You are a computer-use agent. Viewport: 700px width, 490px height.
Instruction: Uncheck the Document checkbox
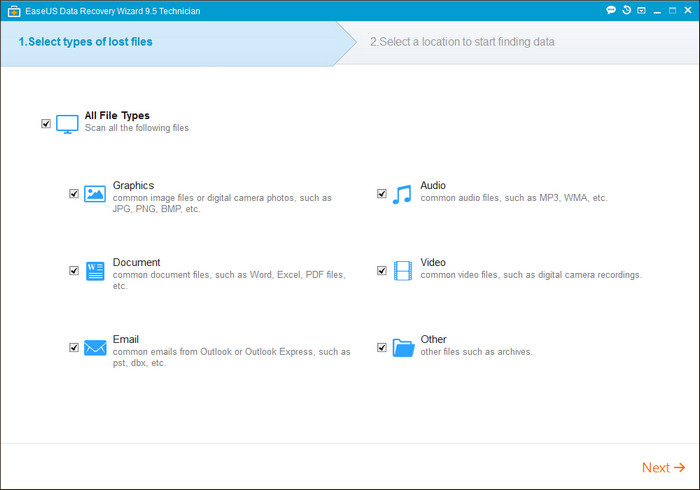coord(74,271)
